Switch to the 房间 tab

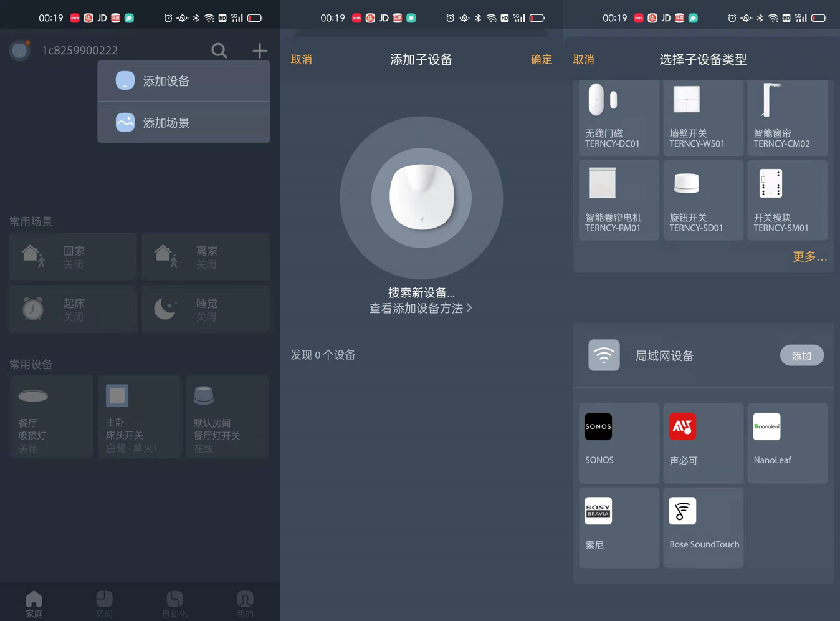[104, 604]
